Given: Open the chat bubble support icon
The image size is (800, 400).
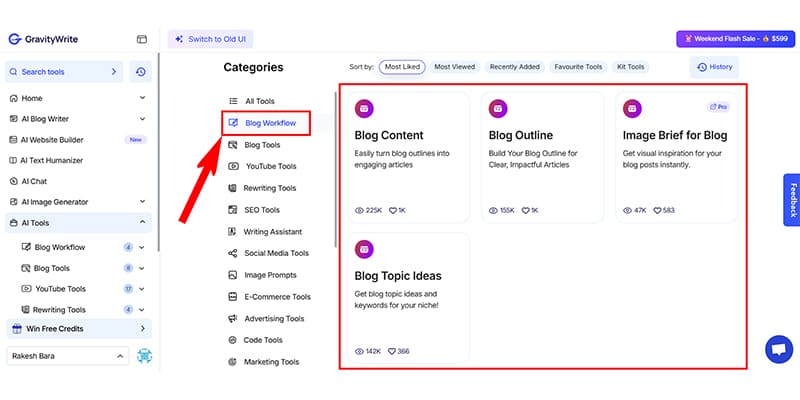Looking at the screenshot, I should coord(779,349).
